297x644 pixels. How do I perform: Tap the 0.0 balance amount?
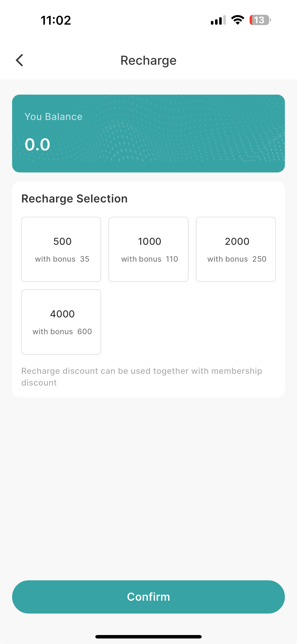pos(38,144)
